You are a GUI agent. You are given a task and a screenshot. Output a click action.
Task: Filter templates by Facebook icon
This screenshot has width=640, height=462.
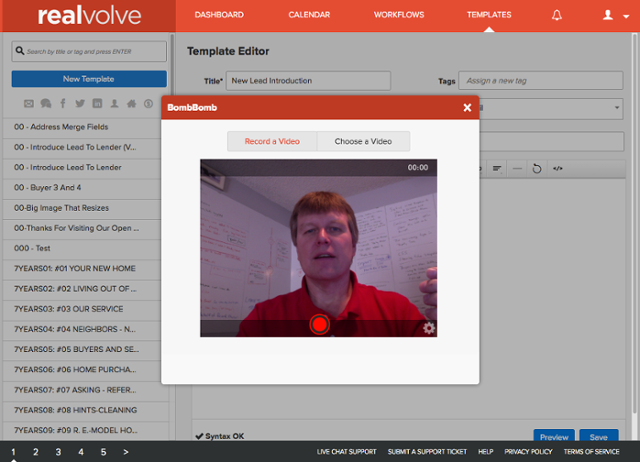click(x=63, y=103)
